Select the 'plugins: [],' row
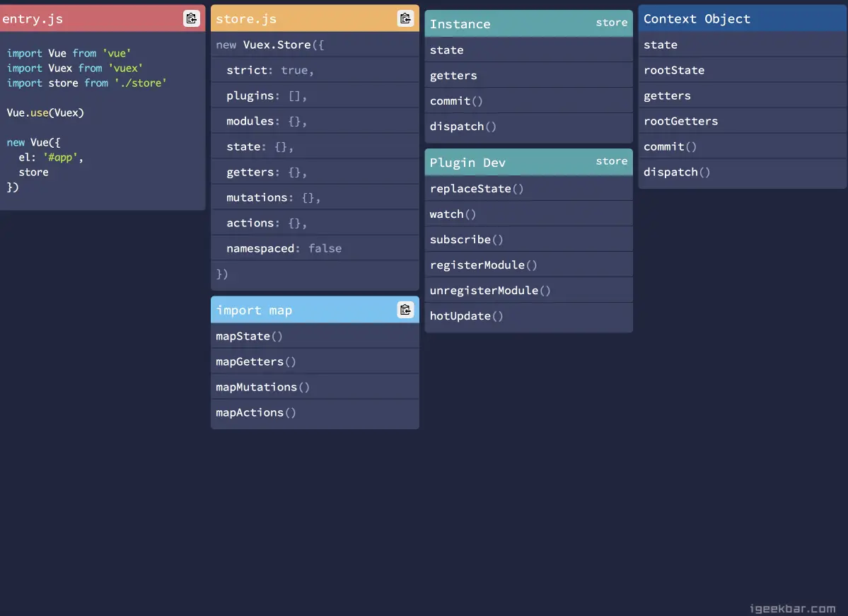848x616 pixels. coord(315,95)
